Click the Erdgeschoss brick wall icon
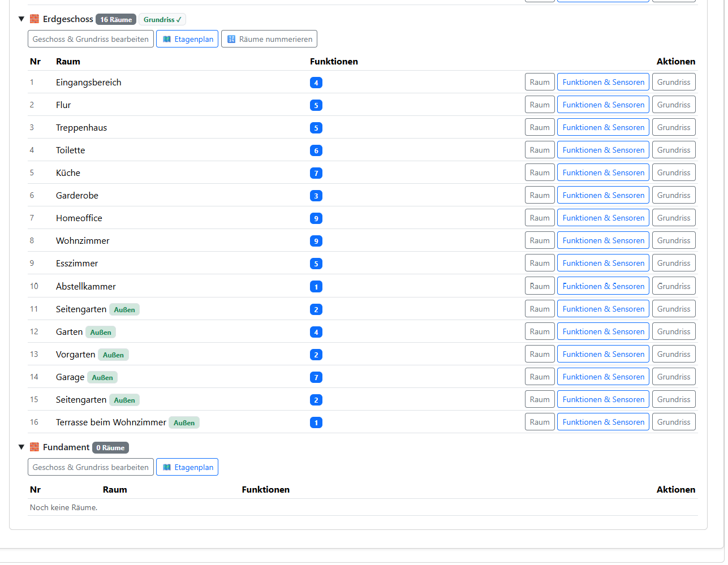The width and height of the screenshot is (728, 565). pyautogui.click(x=35, y=19)
